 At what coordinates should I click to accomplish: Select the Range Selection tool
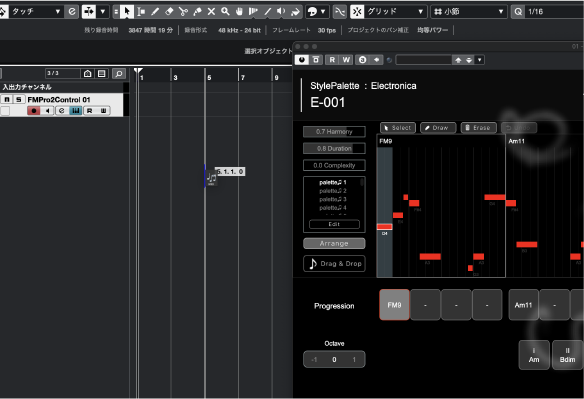point(141,12)
